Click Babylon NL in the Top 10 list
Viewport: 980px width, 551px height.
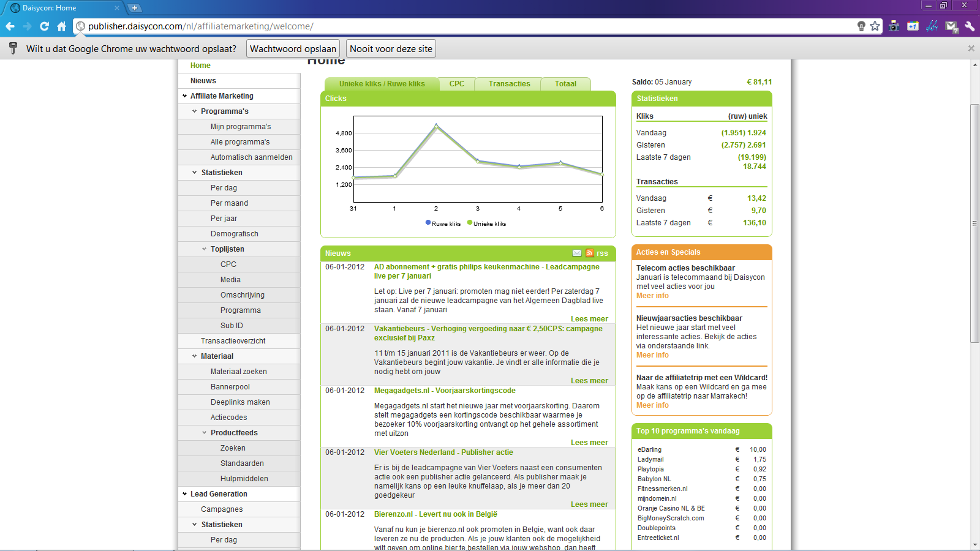pyautogui.click(x=654, y=479)
